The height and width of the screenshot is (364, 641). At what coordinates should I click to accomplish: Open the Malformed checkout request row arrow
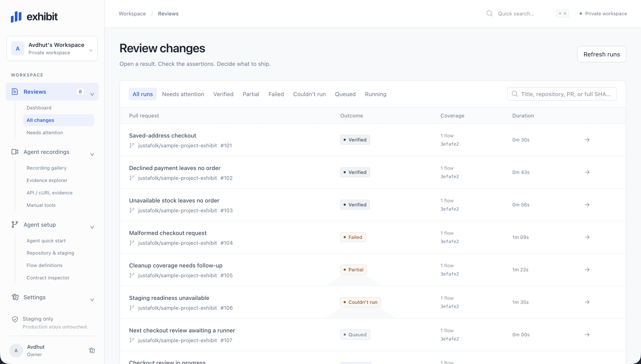587,237
